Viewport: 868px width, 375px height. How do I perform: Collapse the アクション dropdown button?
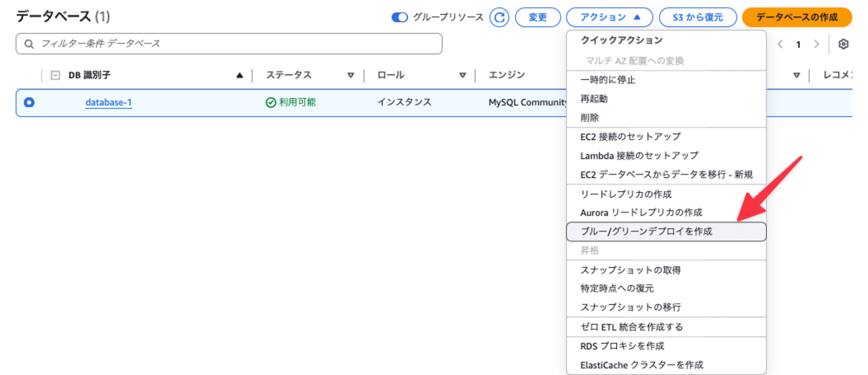click(609, 17)
